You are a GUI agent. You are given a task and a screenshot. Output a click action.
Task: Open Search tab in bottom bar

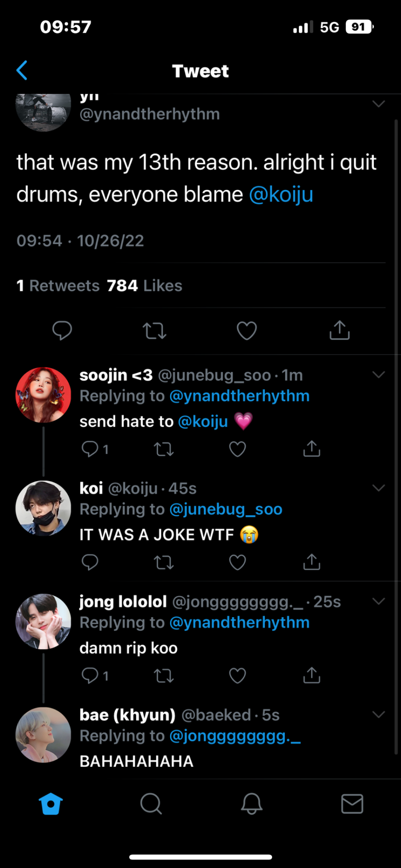point(151,804)
